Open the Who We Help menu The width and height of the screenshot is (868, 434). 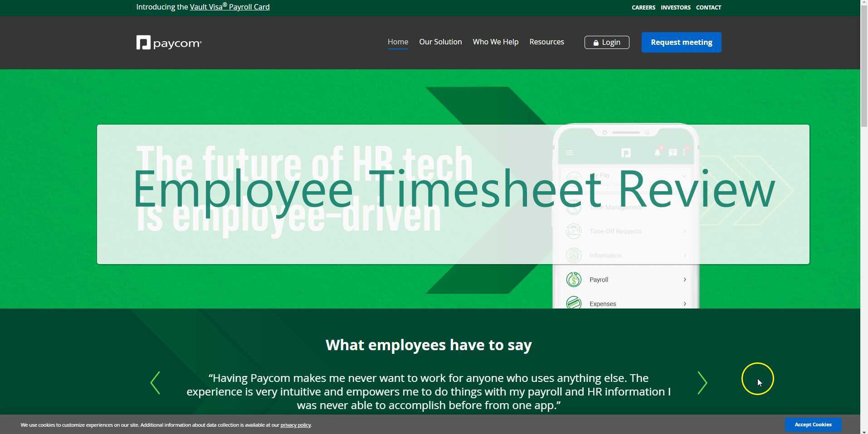coord(495,42)
